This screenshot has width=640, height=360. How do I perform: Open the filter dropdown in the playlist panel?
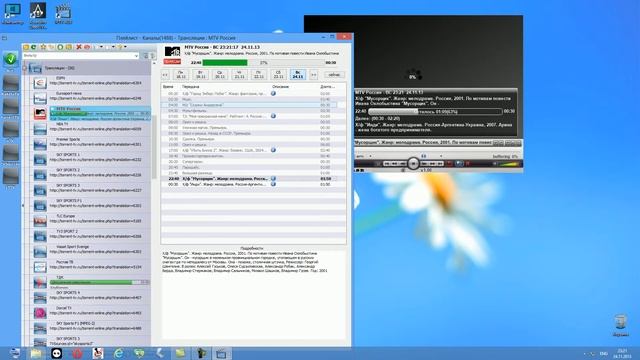click(136, 56)
